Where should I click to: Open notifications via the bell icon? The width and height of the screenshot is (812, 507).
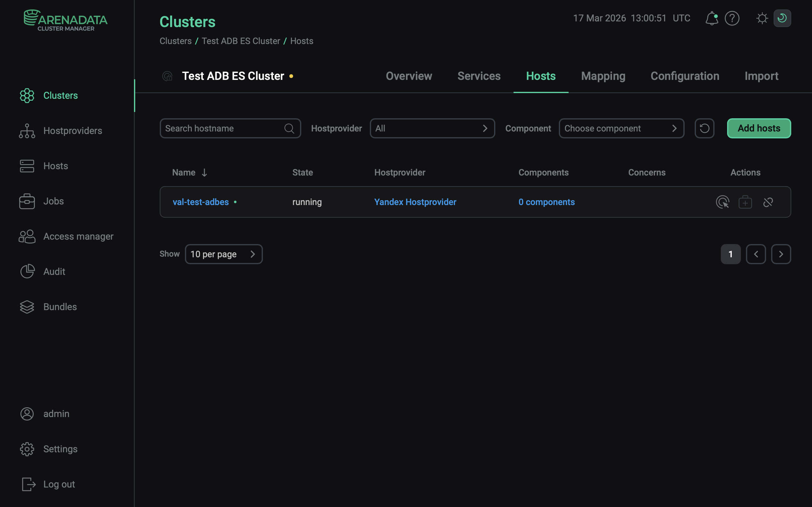point(711,18)
